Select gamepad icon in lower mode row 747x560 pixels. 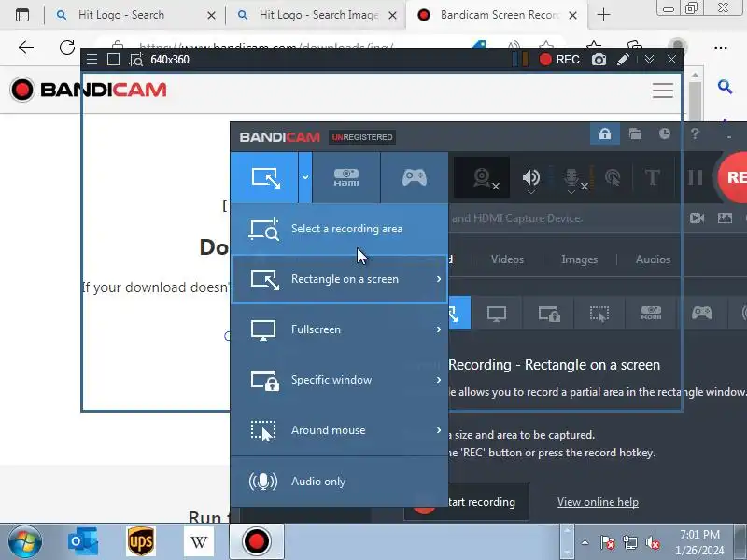702,314
